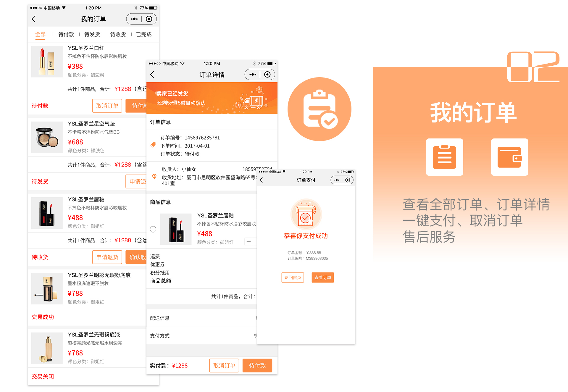
Task: Open the more menu on 订单支付 screen
Action: pyautogui.click(x=337, y=180)
